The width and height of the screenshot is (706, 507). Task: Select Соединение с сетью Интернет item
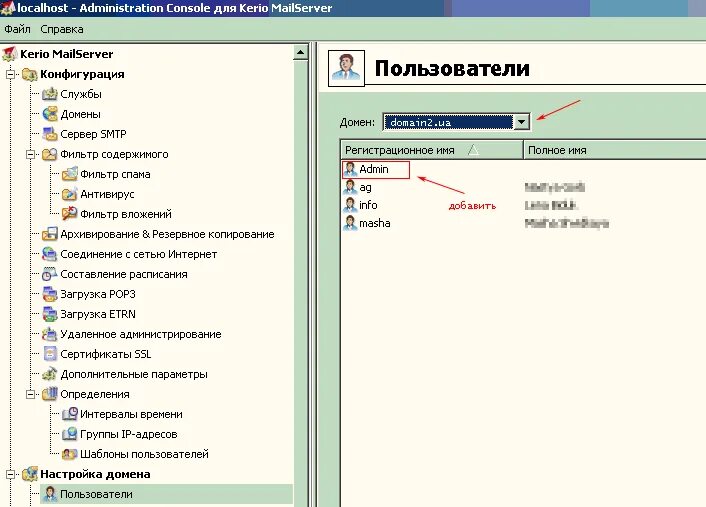[x=139, y=254]
